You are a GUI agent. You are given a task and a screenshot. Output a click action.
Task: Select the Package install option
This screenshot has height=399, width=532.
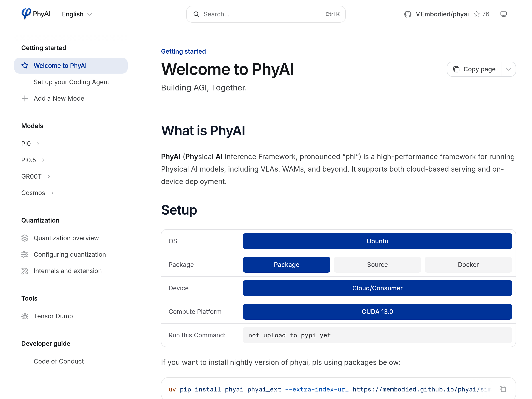286,264
